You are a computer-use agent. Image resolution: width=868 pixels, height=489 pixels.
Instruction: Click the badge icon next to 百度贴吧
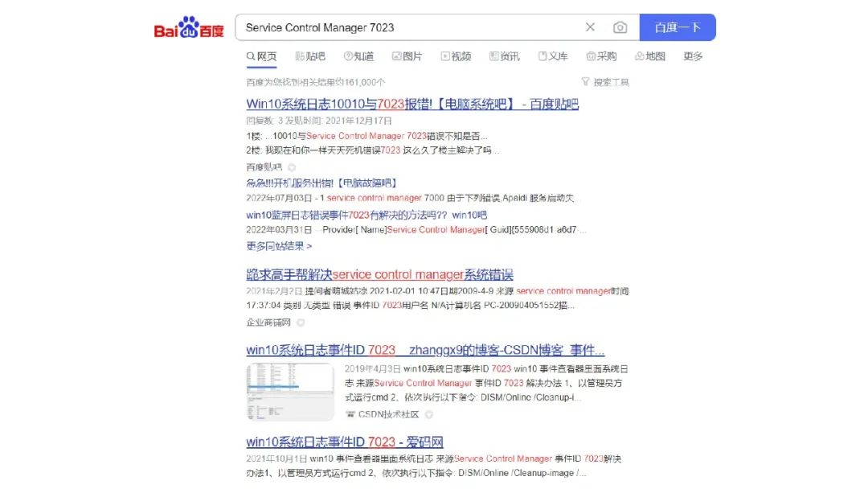[x=292, y=167]
